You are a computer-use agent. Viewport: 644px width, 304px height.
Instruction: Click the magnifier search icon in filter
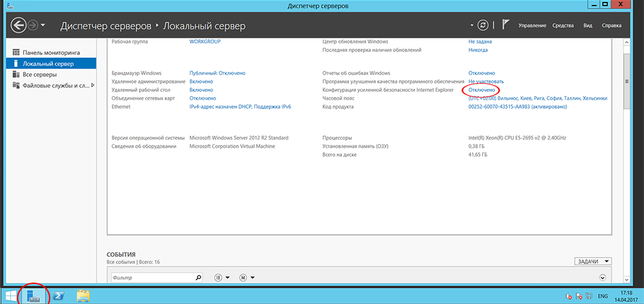pos(198,278)
